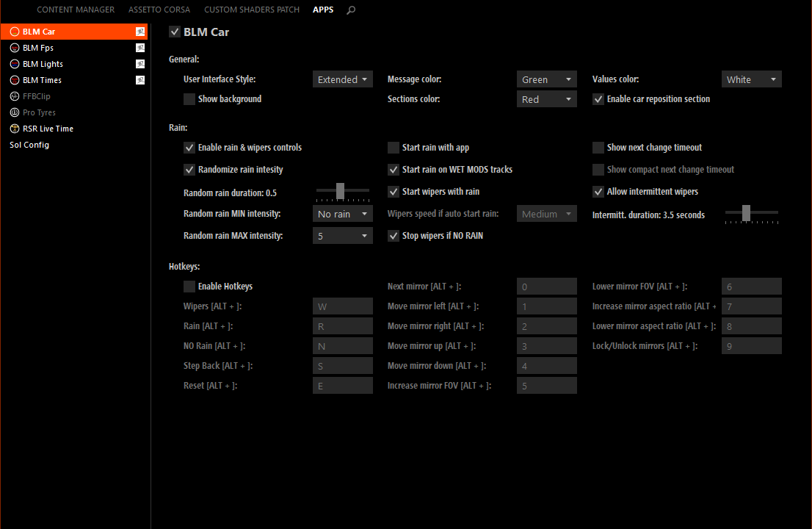Click the Intermitt. duration slider

pyautogui.click(x=751, y=214)
